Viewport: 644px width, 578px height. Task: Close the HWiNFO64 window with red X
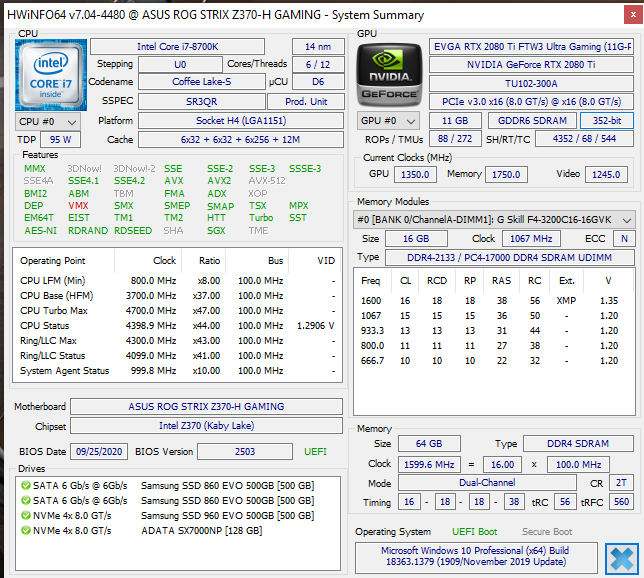[x=633, y=15]
